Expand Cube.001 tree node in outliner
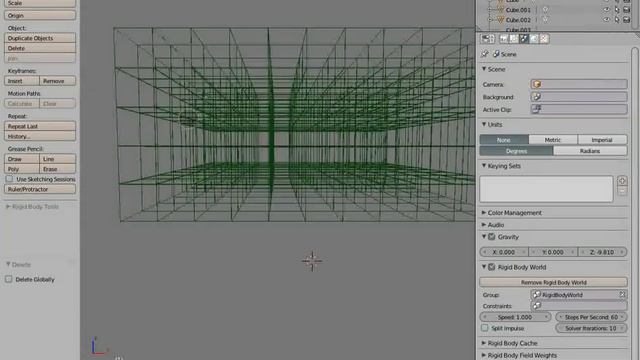This screenshot has width=640, height=360. (x=490, y=10)
